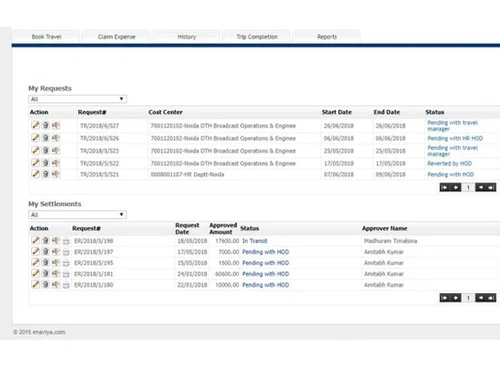Open the My Requests filter dropdown
This screenshot has width=500, height=375.
[77, 99]
